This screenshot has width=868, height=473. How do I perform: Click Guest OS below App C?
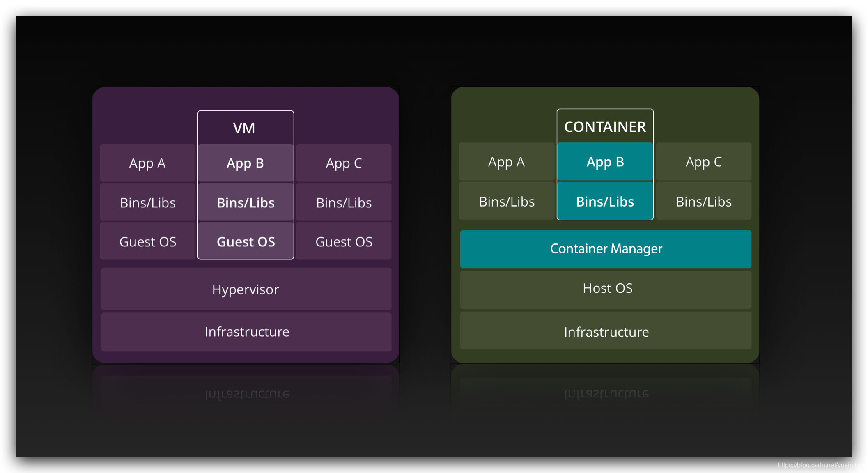(x=344, y=241)
